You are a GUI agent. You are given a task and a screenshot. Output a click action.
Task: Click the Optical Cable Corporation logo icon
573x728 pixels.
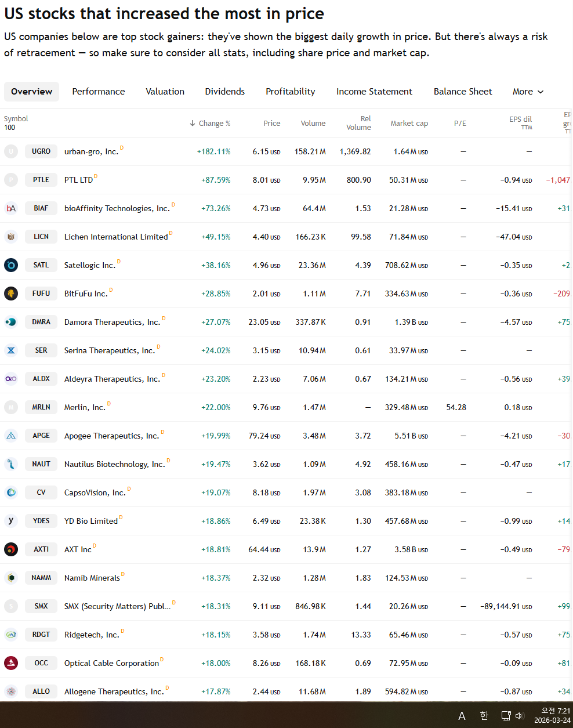tap(11, 663)
